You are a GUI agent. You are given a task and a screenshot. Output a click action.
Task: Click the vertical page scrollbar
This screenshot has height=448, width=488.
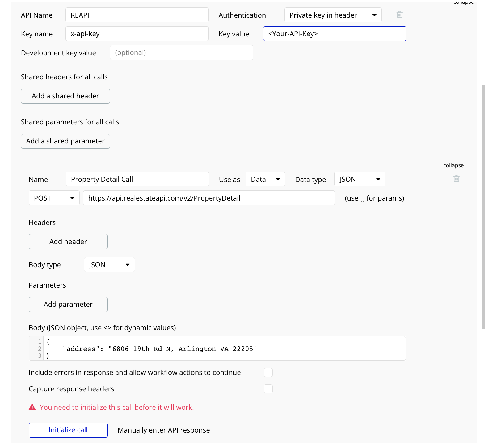click(x=484, y=207)
